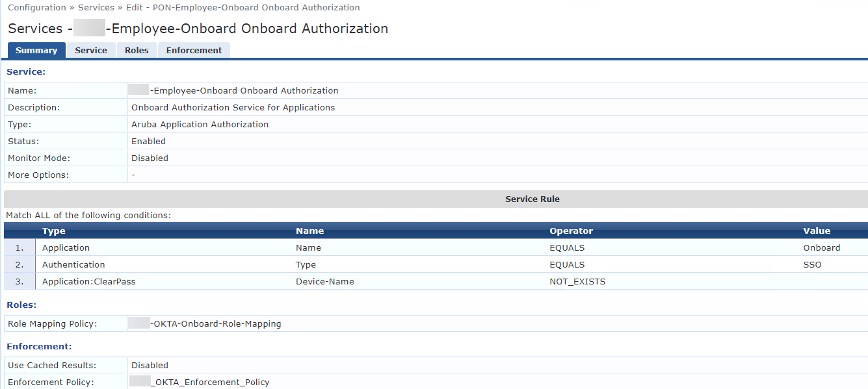Select the Roles tab
This screenshot has height=389, width=868.
137,51
